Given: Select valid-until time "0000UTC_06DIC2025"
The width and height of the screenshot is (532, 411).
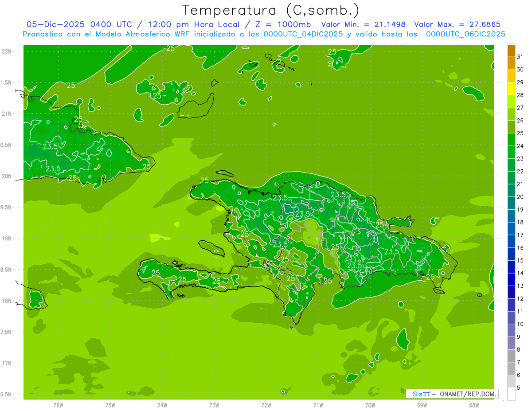Looking at the screenshot, I should coord(465,34).
